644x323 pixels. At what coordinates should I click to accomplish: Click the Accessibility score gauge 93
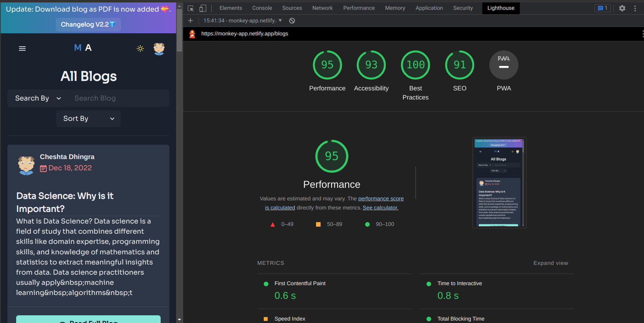pos(371,65)
